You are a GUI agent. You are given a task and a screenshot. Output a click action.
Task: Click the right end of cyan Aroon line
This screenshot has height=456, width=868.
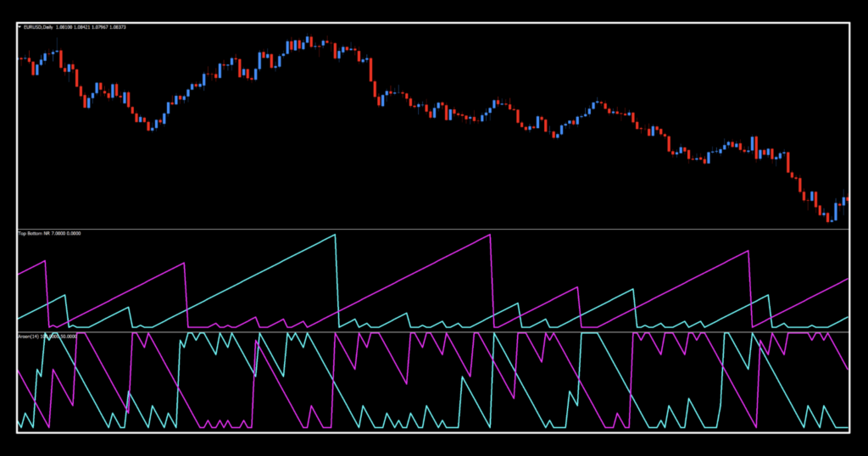pyautogui.click(x=848, y=427)
